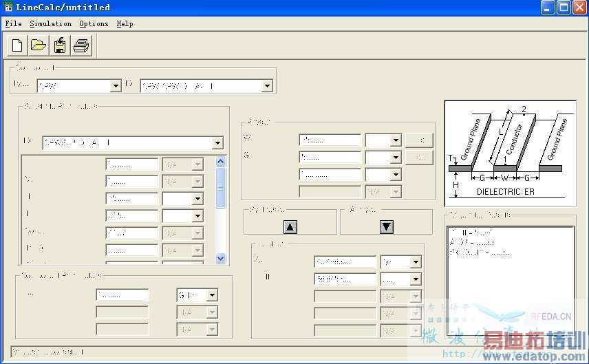
Task: Save the file with the floppy icon
Action: 60,46
